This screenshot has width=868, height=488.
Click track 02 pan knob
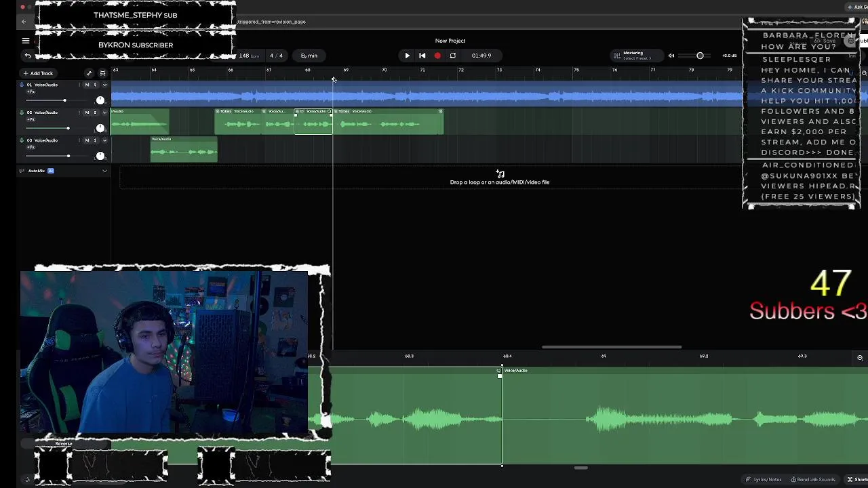pyautogui.click(x=100, y=128)
